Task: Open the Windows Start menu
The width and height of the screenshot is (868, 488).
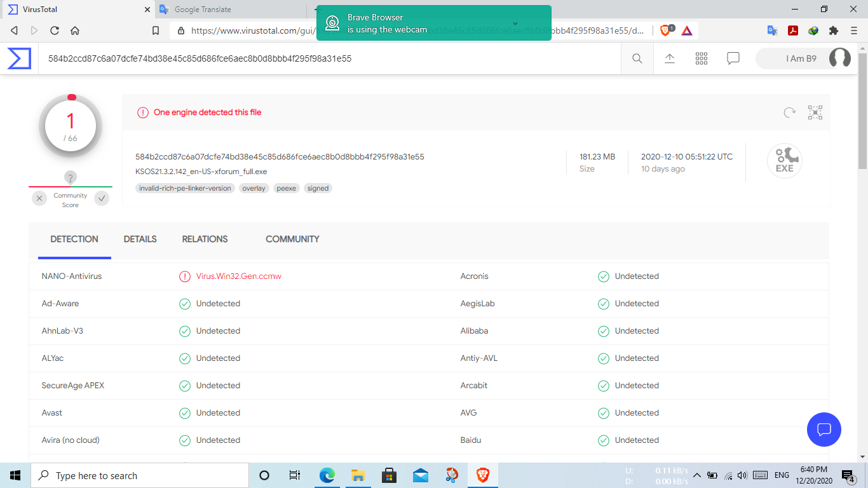Action: [x=15, y=475]
